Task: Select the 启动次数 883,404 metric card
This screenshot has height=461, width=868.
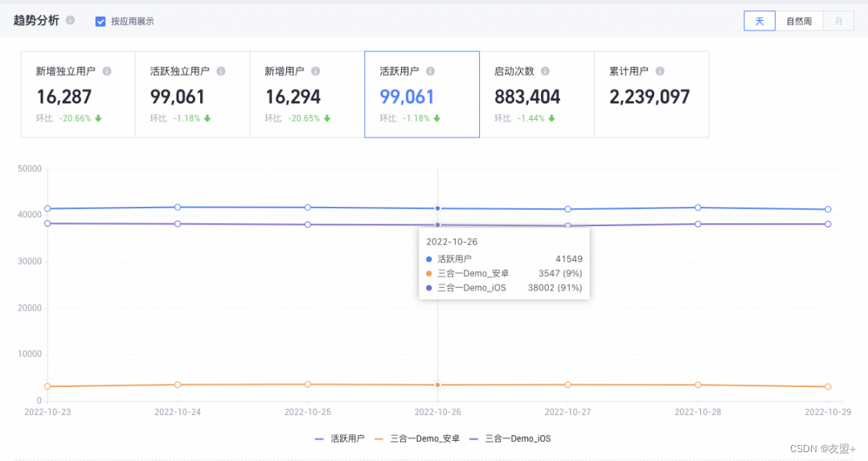Action: [x=536, y=94]
